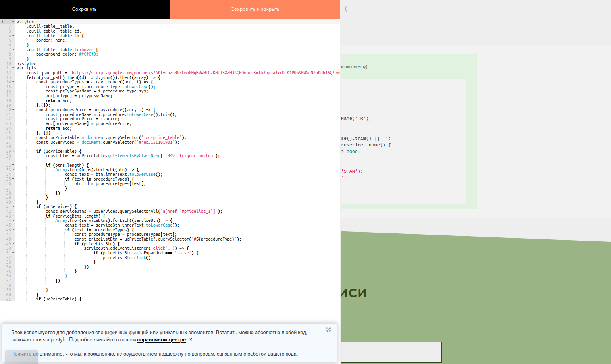This screenshot has height=364, width=611.
Task: Click the 'SPAN' string in the background page code
Action: pyautogui.click(x=349, y=171)
